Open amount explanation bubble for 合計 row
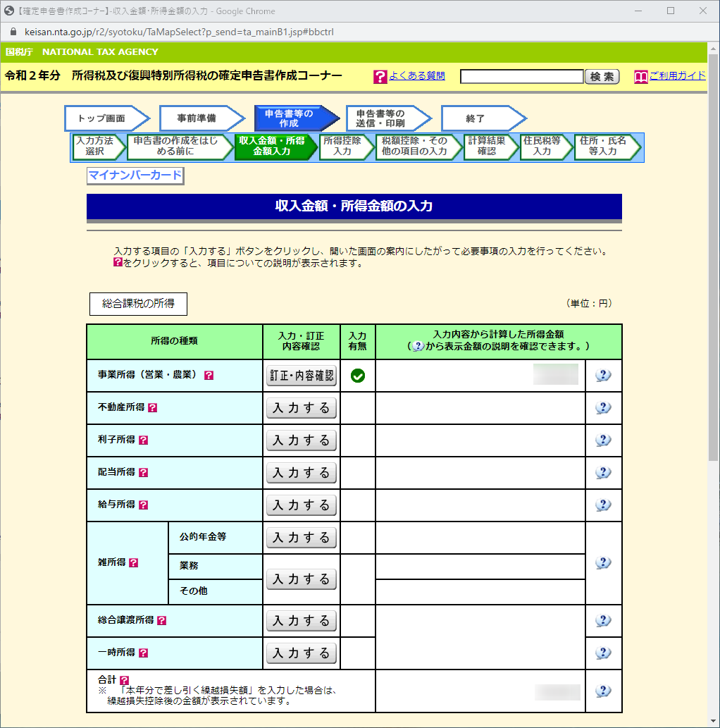Screen dimensions: 720x728 pyautogui.click(x=603, y=691)
